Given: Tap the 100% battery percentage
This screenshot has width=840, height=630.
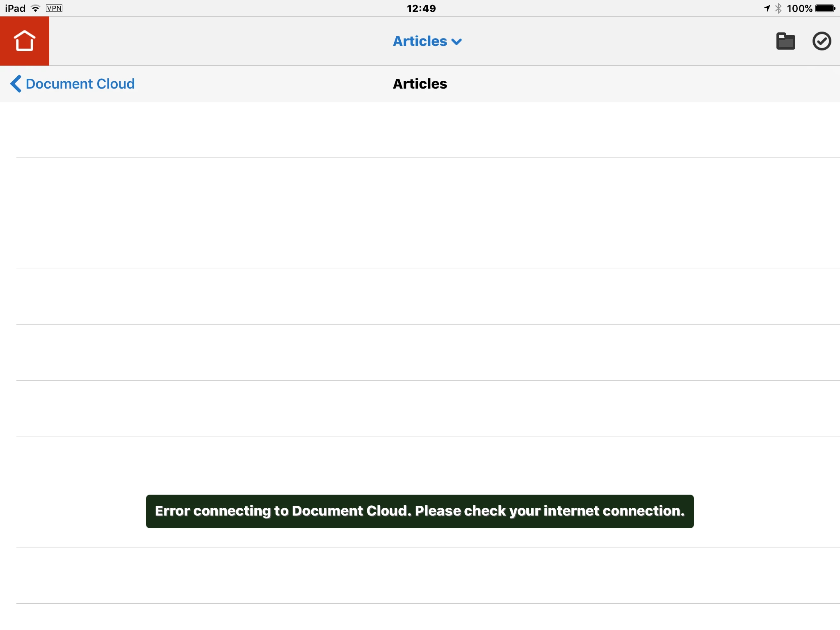Looking at the screenshot, I should pos(799,9).
